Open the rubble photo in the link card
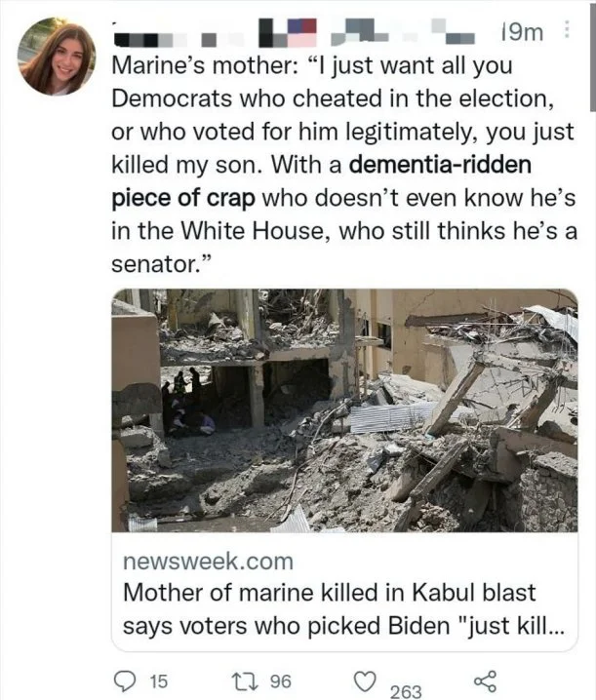The width and height of the screenshot is (596, 700). pos(344,410)
